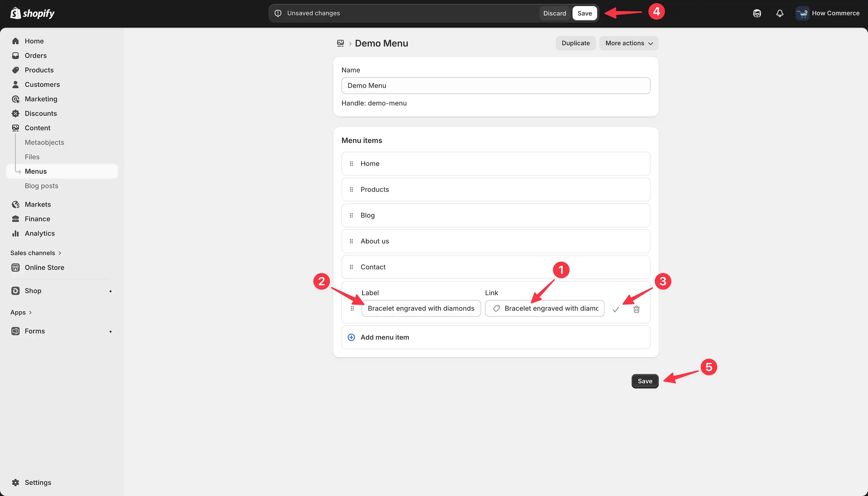Expand Apps section

(21, 312)
